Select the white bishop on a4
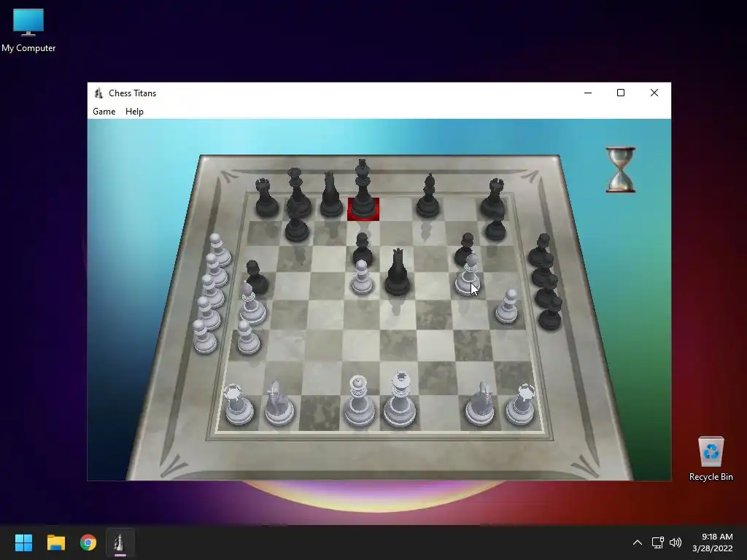The height and width of the screenshot is (560, 747). [251, 304]
